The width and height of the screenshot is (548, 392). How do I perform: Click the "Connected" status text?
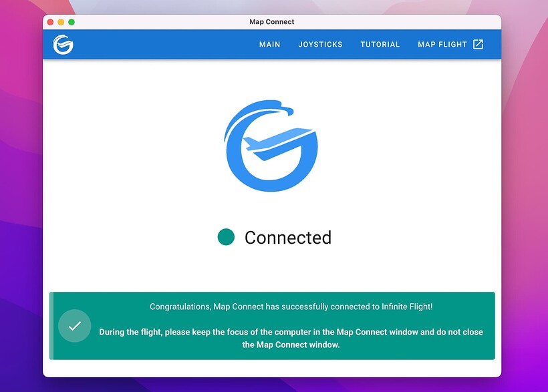(288, 238)
